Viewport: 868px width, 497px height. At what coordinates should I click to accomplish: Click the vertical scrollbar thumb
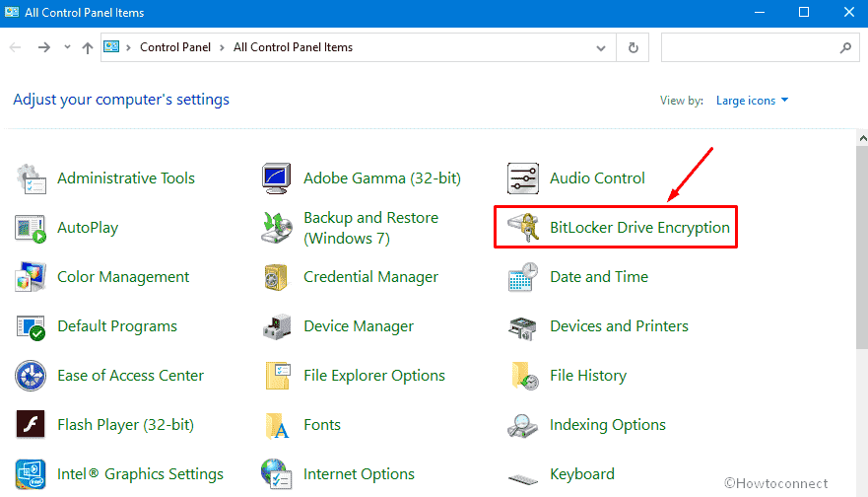(862, 248)
